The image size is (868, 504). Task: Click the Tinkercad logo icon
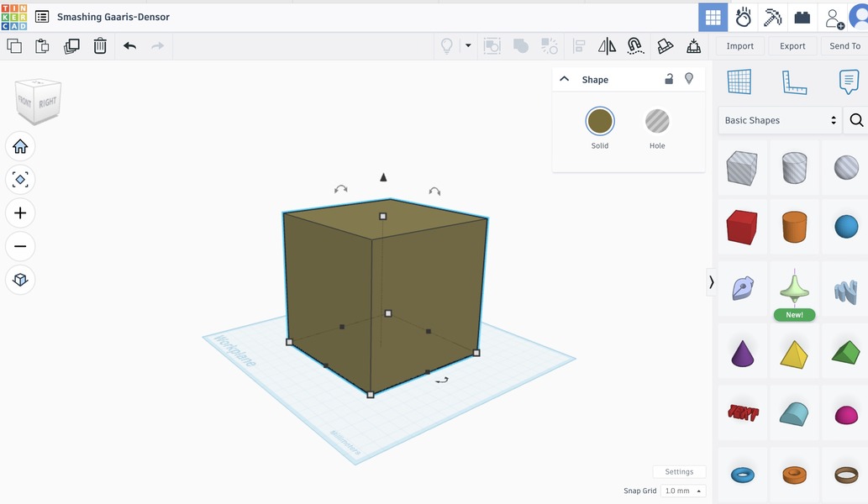tap(14, 17)
